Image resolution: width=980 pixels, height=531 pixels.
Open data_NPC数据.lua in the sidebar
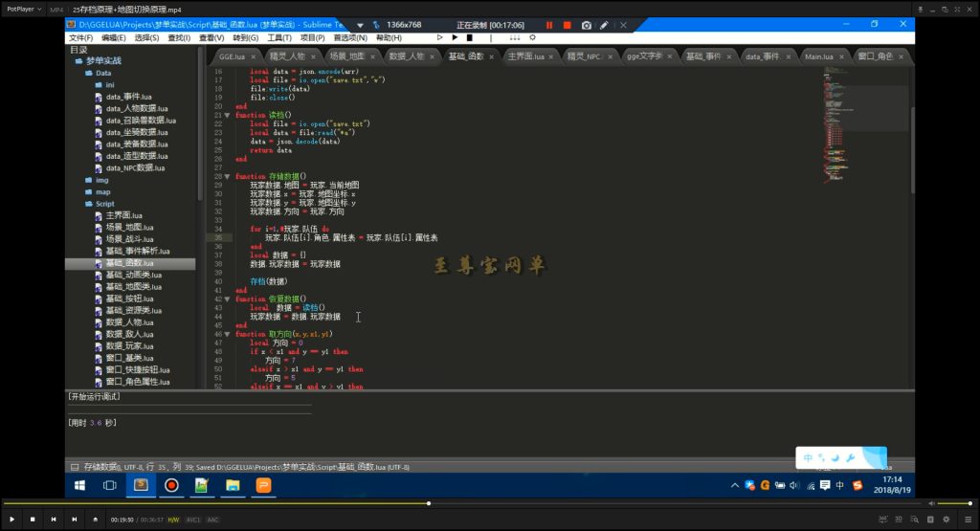(x=135, y=168)
